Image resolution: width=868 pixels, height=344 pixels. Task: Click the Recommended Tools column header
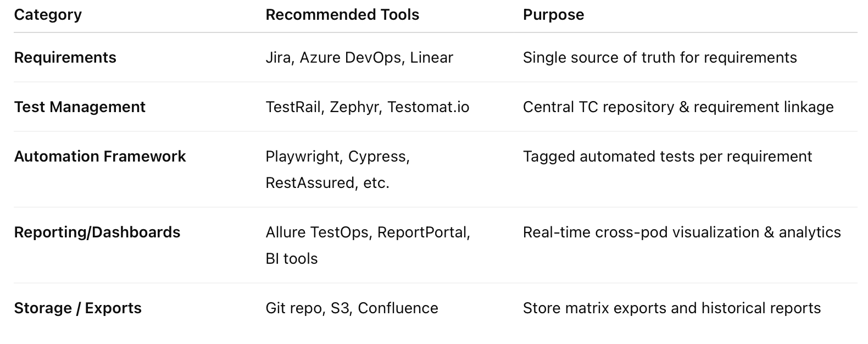click(342, 15)
